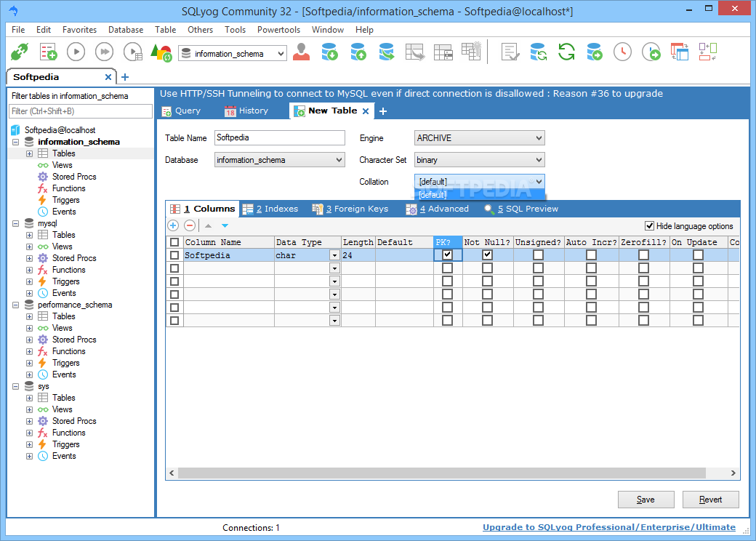This screenshot has width=756, height=541.
Task: Click the database synchronization icon
Action: pyautogui.click(x=538, y=52)
